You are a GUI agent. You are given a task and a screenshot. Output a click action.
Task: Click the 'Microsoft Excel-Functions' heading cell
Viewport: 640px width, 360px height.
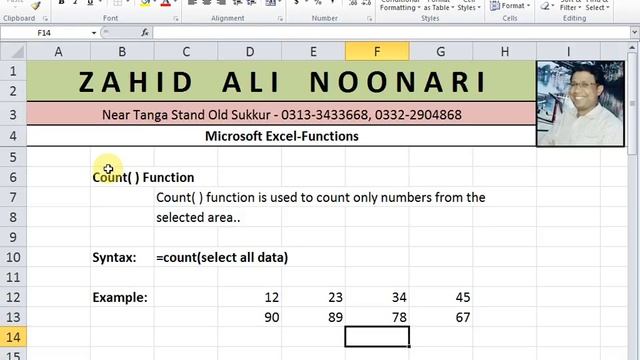pyautogui.click(x=281, y=136)
